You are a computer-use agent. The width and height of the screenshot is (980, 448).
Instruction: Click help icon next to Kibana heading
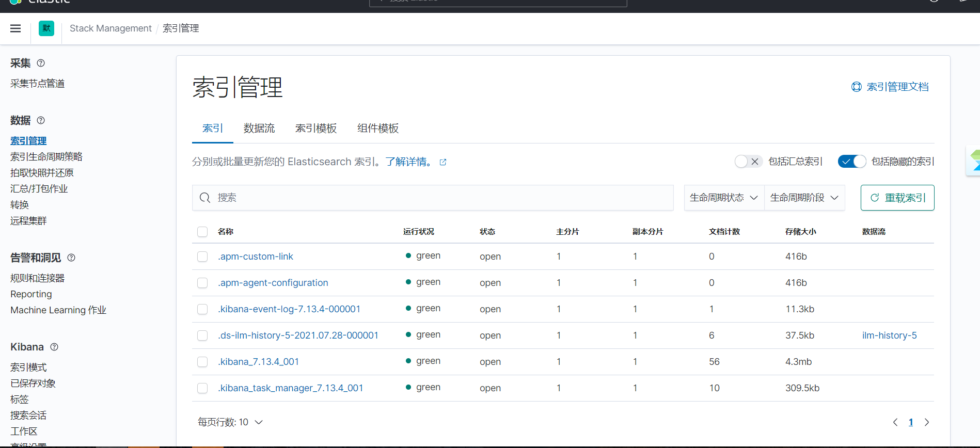click(54, 347)
